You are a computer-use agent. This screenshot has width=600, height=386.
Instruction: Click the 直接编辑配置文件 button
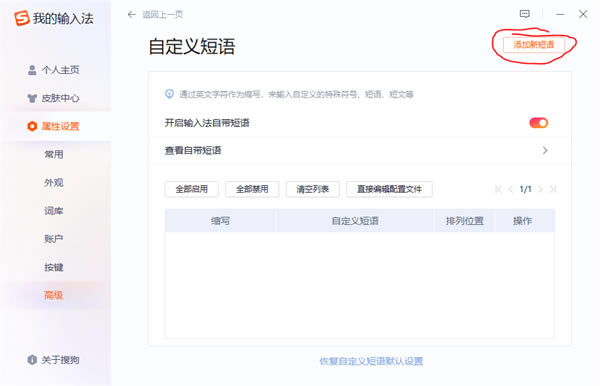tap(389, 189)
